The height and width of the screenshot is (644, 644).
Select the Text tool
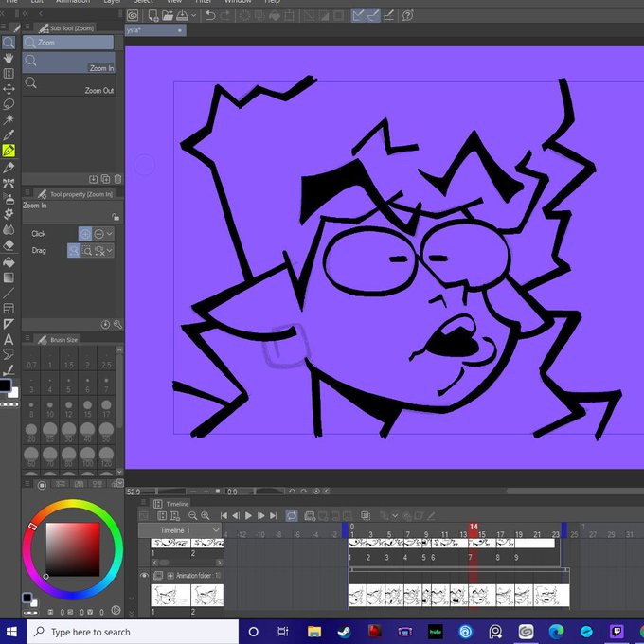pos(9,340)
